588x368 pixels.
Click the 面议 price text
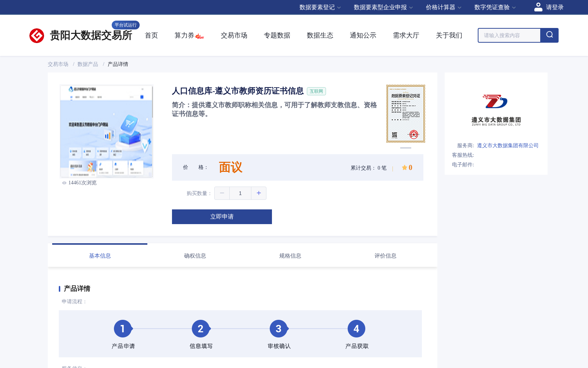pos(231,167)
